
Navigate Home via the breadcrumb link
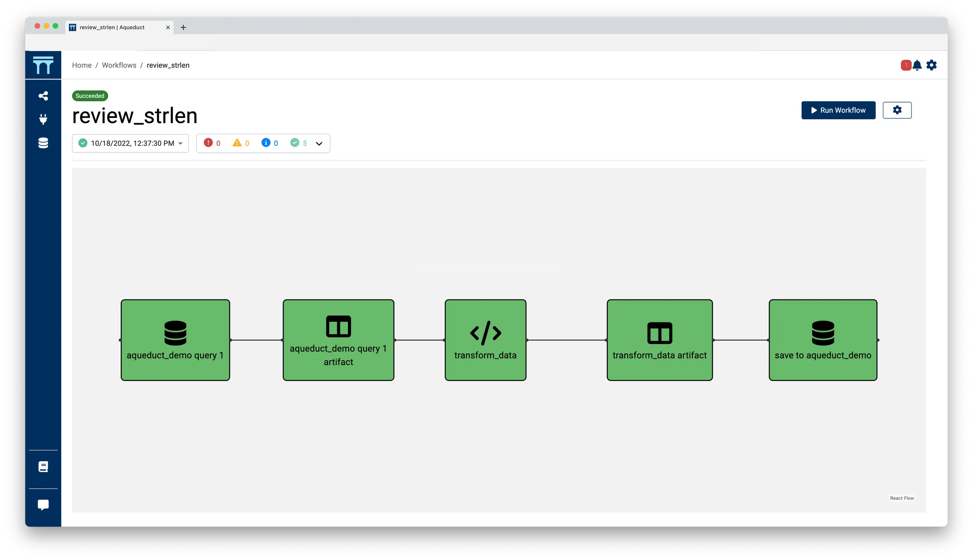click(x=81, y=65)
